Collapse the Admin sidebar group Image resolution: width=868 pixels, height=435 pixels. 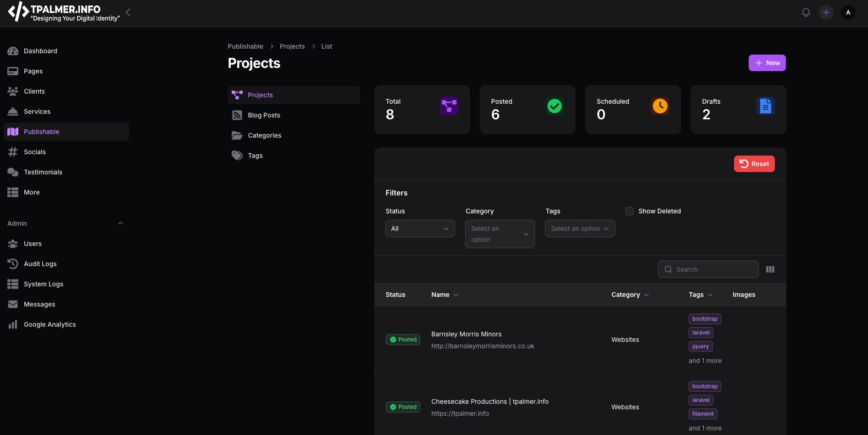121,223
